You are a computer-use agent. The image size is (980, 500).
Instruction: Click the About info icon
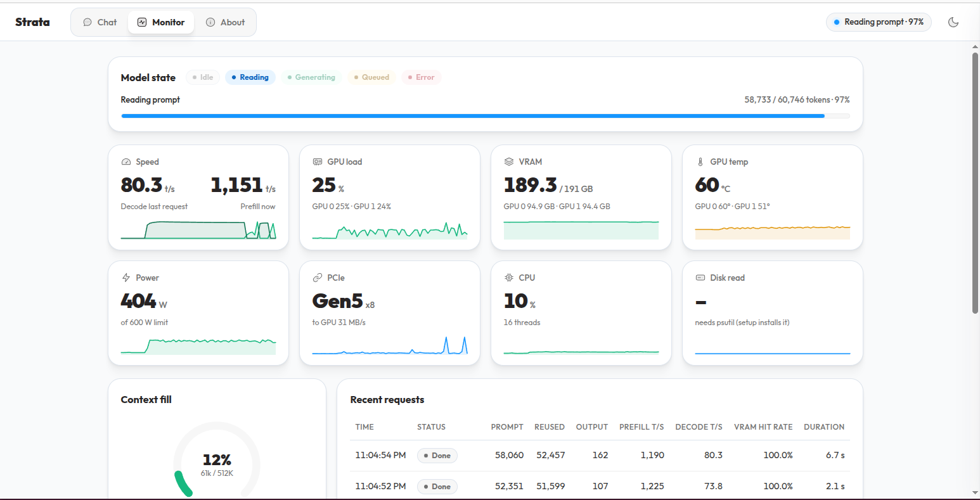pos(210,22)
